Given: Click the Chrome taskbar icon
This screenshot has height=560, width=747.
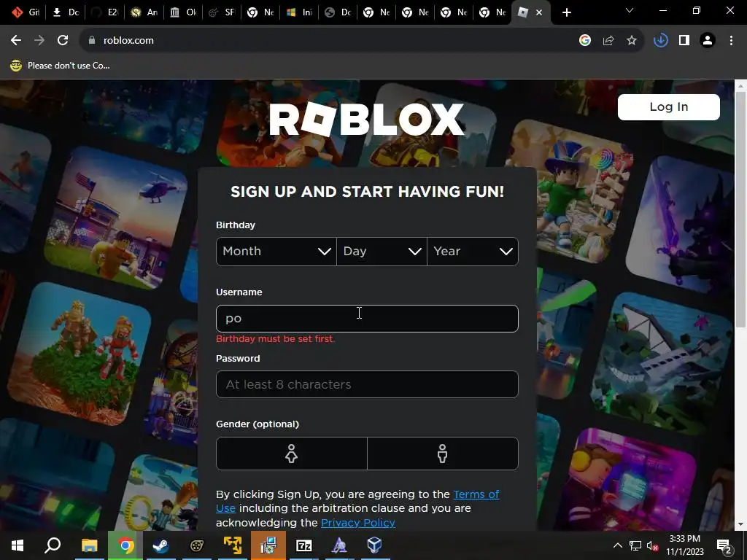Looking at the screenshot, I should click(x=125, y=545).
